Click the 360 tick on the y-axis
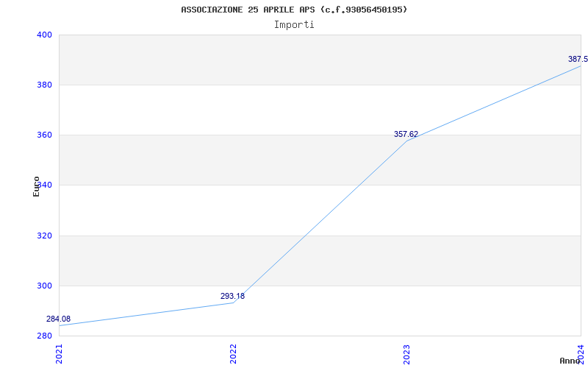The height and width of the screenshot is (368, 588). click(x=43, y=135)
